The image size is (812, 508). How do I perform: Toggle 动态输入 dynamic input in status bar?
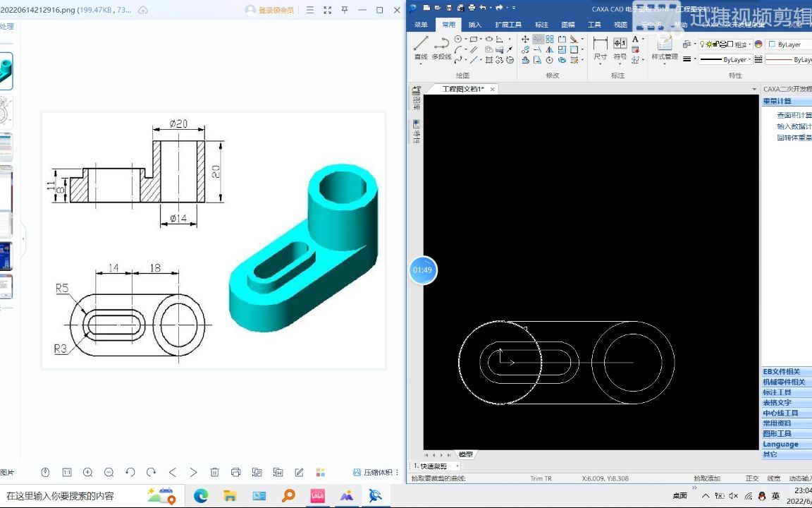tap(800, 478)
